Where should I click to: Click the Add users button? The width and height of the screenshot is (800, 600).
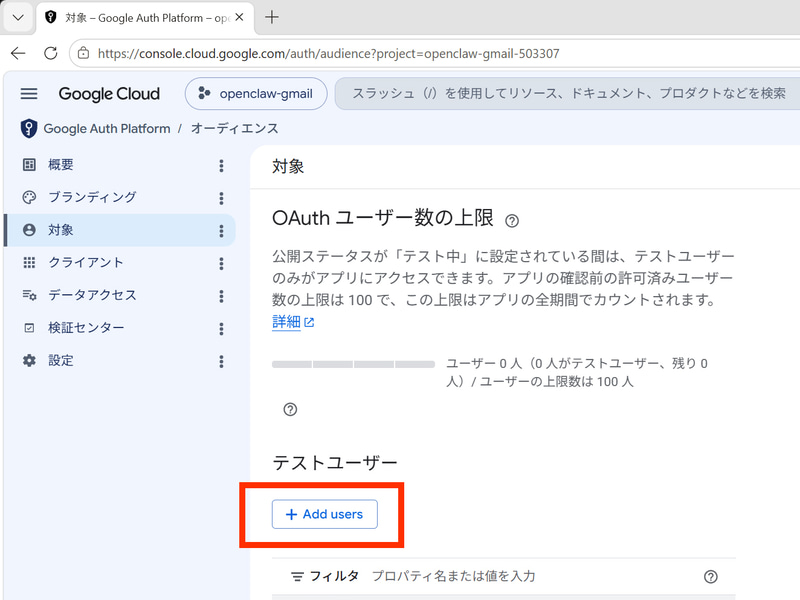[324, 514]
